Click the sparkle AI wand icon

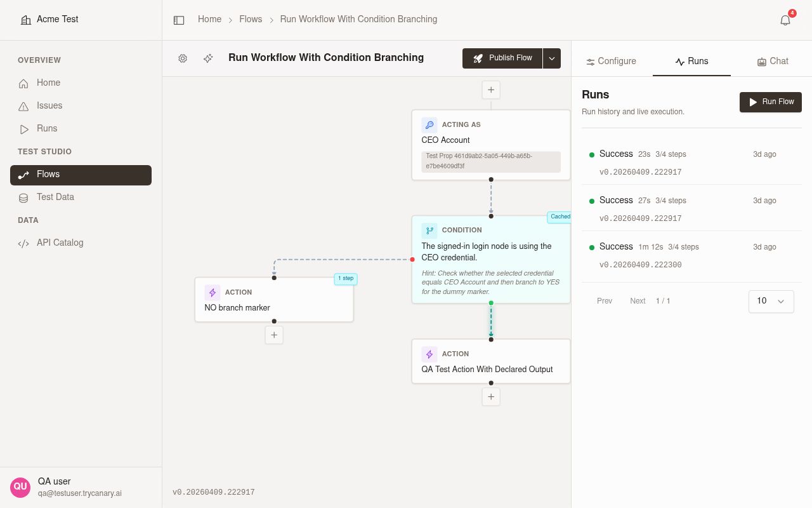(208, 58)
